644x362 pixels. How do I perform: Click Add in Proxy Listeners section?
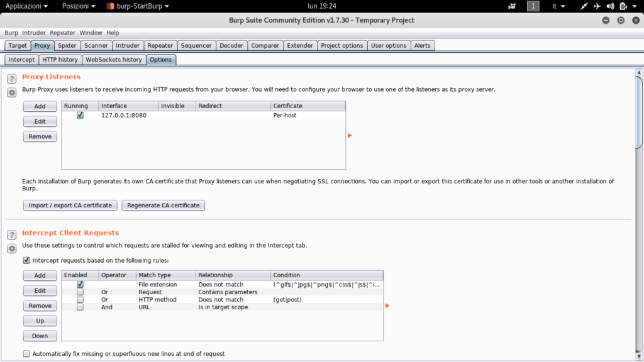coord(40,106)
